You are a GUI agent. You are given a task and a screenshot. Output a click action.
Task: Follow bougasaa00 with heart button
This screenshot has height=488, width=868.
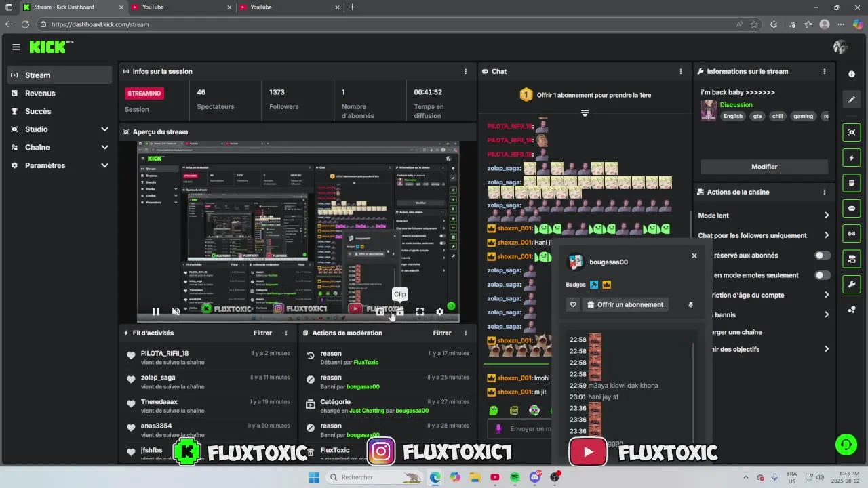573,304
